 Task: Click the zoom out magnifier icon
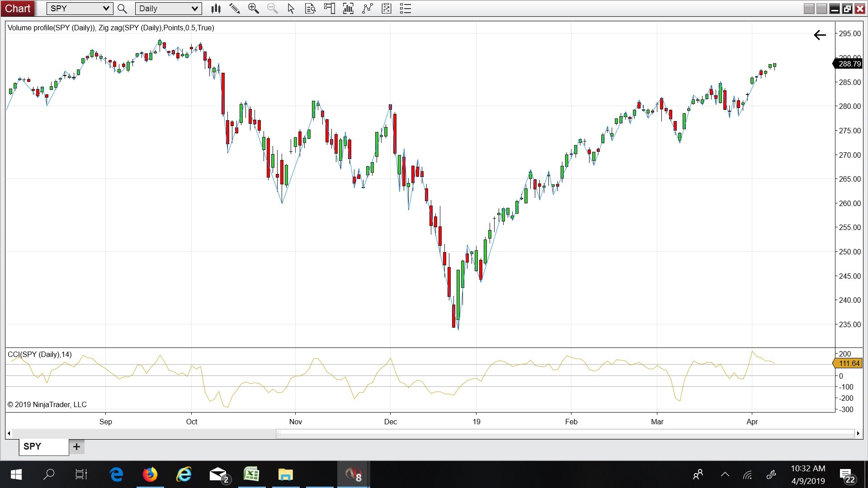coord(272,9)
